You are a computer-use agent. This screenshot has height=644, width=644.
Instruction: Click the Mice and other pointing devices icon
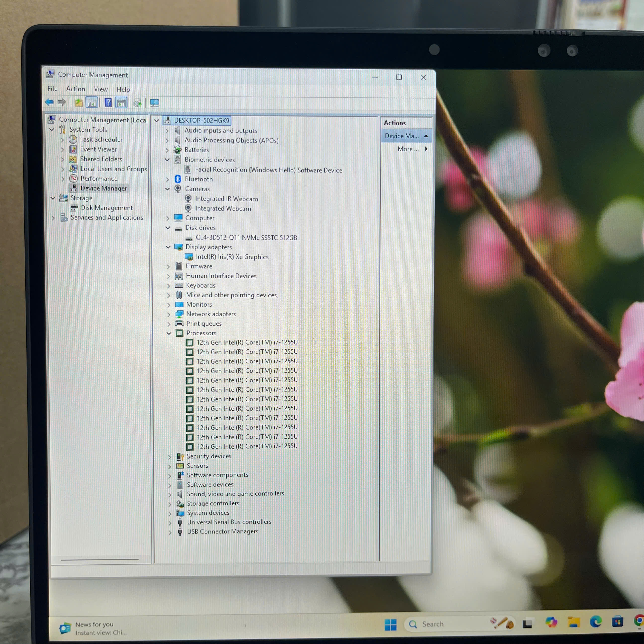click(179, 295)
